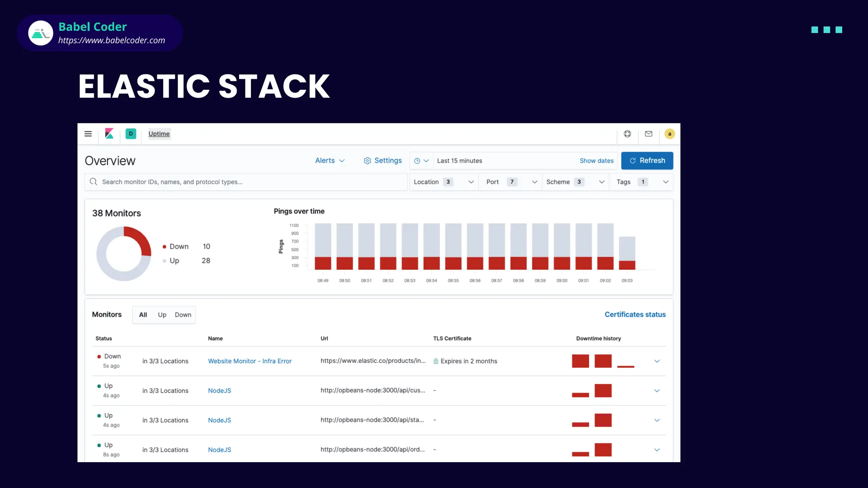Open the Location filter dropdown

444,182
